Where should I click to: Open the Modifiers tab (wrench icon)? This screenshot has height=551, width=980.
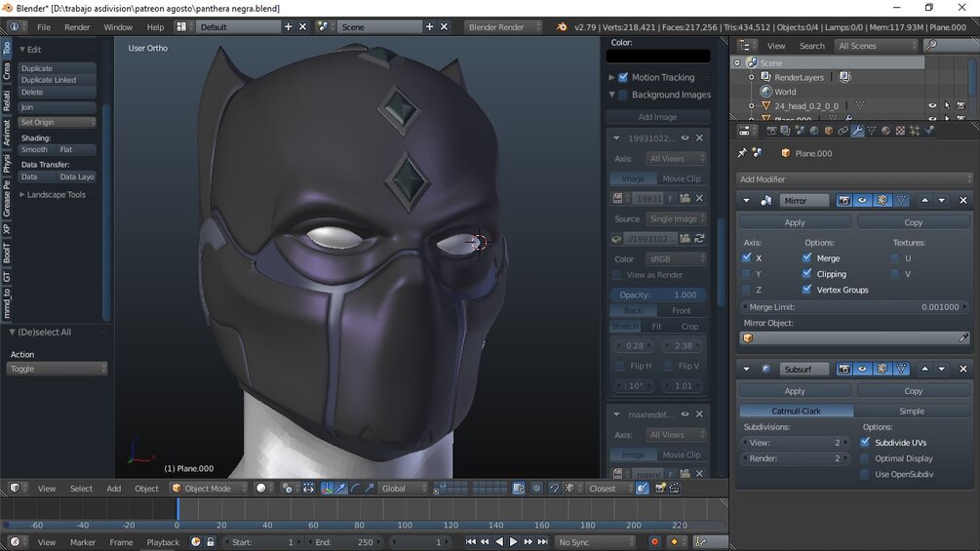[x=857, y=131]
